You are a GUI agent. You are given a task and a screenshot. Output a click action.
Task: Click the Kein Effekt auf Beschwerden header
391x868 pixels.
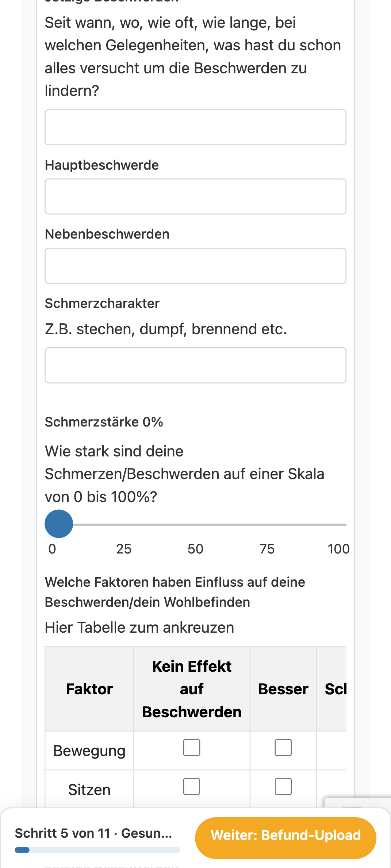tap(192, 689)
